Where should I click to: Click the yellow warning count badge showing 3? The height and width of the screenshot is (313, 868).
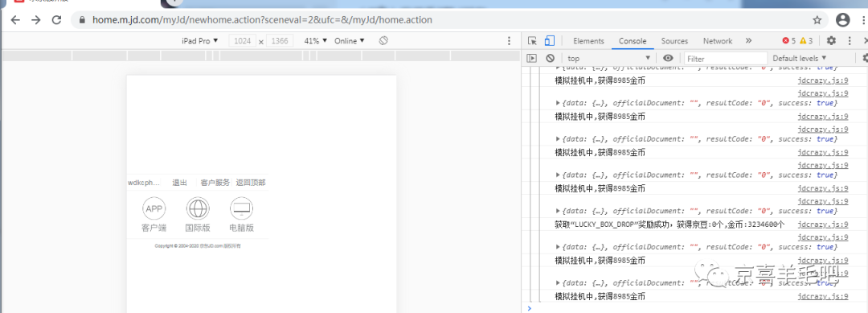[805, 41]
